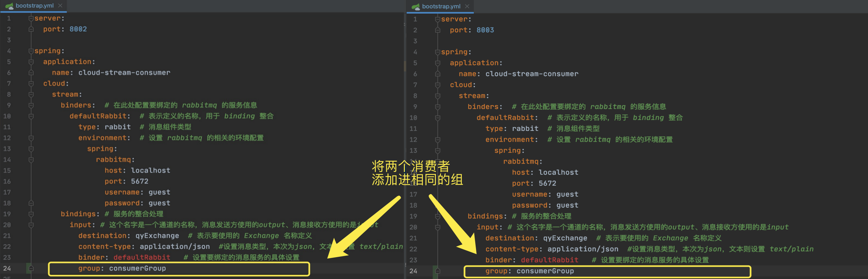The width and height of the screenshot is (868, 279).
Task: Click the left bootstrap.yml file icon
Action: coord(10,6)
